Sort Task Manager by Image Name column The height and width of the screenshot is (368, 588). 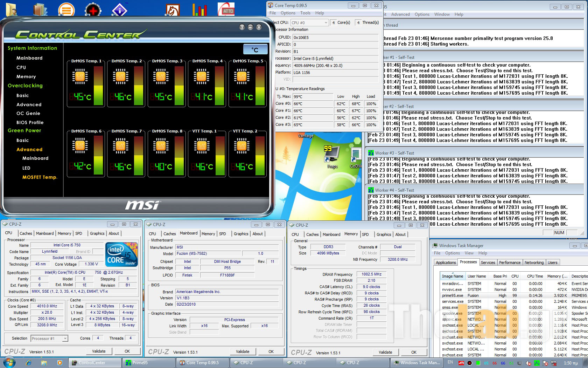[453, 276]
